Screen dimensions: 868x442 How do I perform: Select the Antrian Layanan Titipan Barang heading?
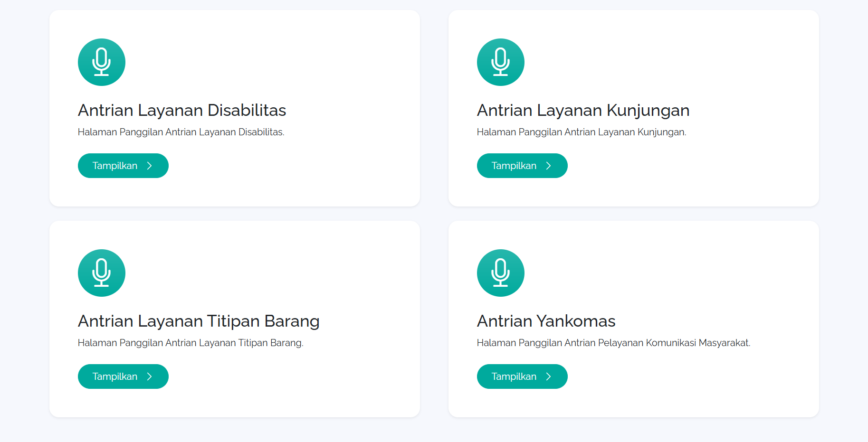(x=199, y=321)
